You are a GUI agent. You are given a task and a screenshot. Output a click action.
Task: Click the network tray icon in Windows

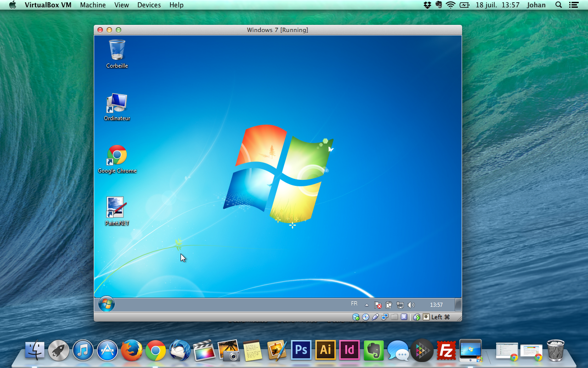coord(400,305)
